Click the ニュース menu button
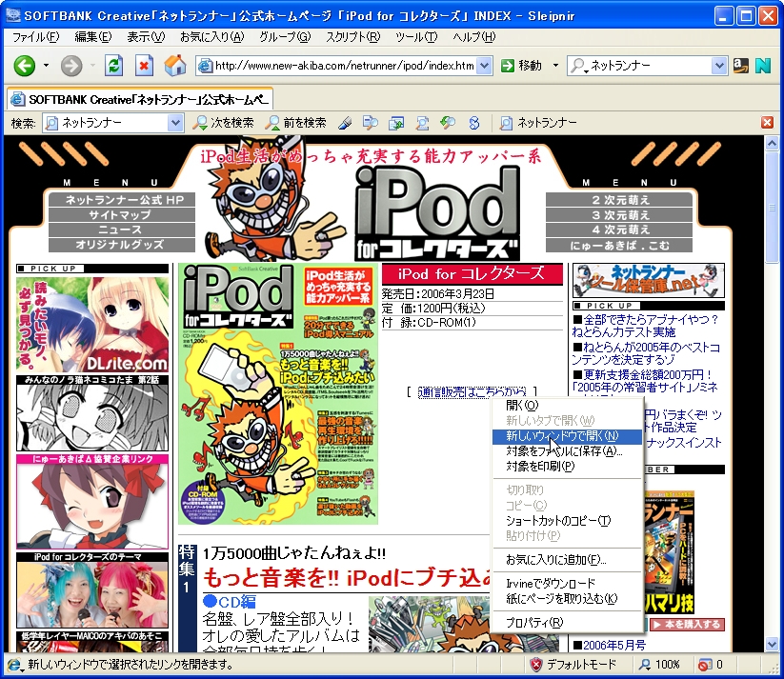Viewport: 784px width, 679px height. pyautogui.click(x=122, y=230)
